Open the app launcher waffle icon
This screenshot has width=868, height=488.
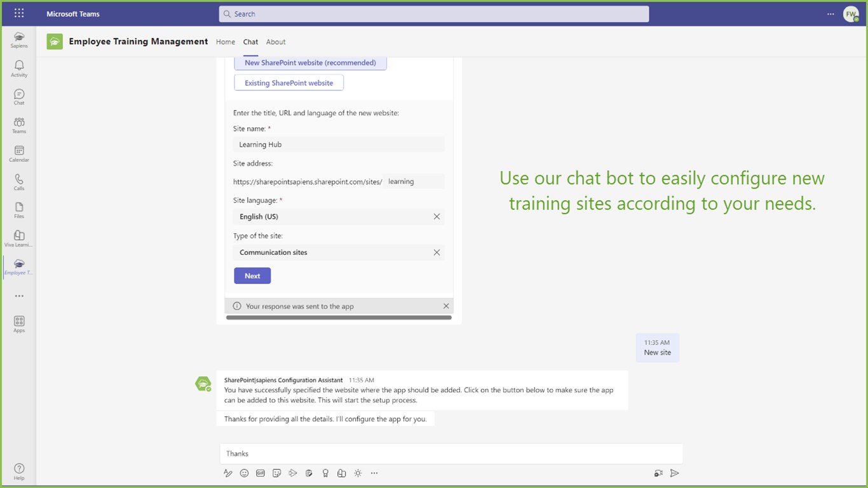coord(19,13)
